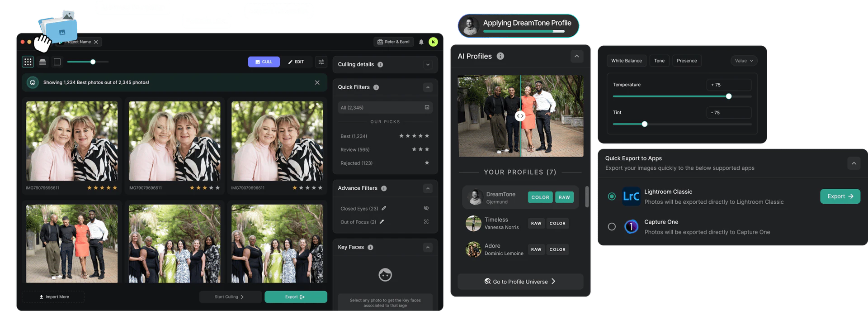This screenshot has height=311, width=868.
Task: Select Capture One radio button
Action: point(612,226)
